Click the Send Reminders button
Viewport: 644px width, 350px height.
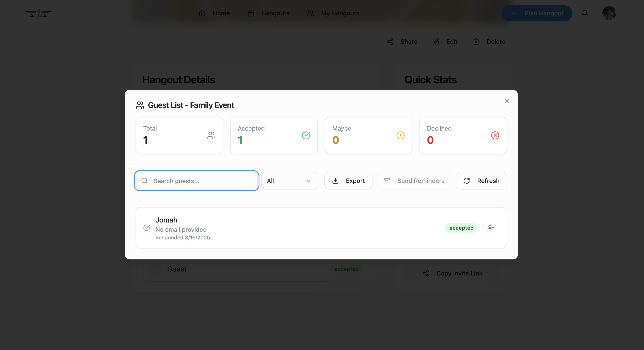point(414,181)
